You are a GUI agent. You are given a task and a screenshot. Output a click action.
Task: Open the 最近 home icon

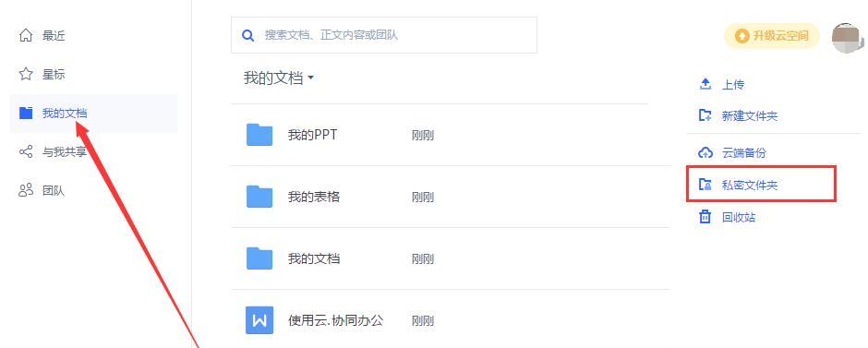[x=26, y=36]
